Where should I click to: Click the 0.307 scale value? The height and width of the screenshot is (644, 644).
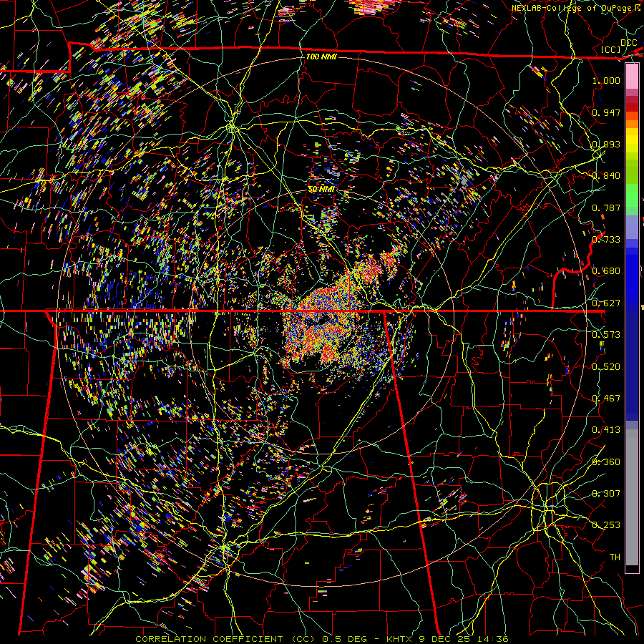coord(606,493)
